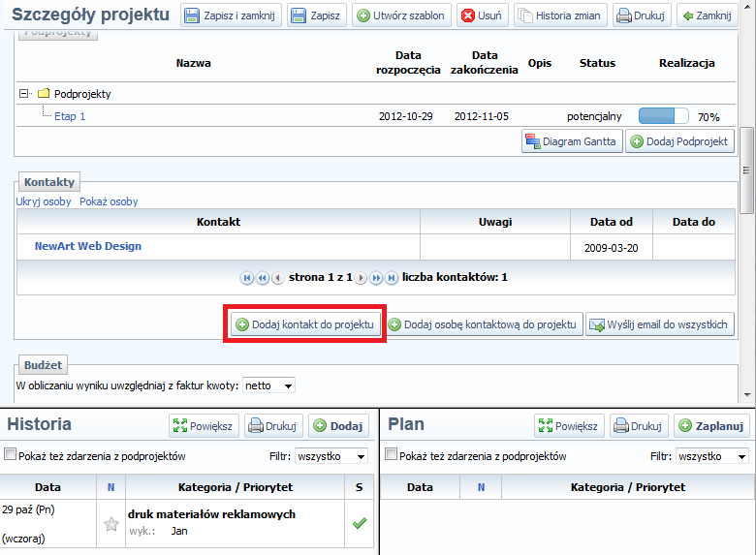Click the Etap 1 progress bar
The width and height of the screenshot is (756, 555).
[x=663, y=116]
